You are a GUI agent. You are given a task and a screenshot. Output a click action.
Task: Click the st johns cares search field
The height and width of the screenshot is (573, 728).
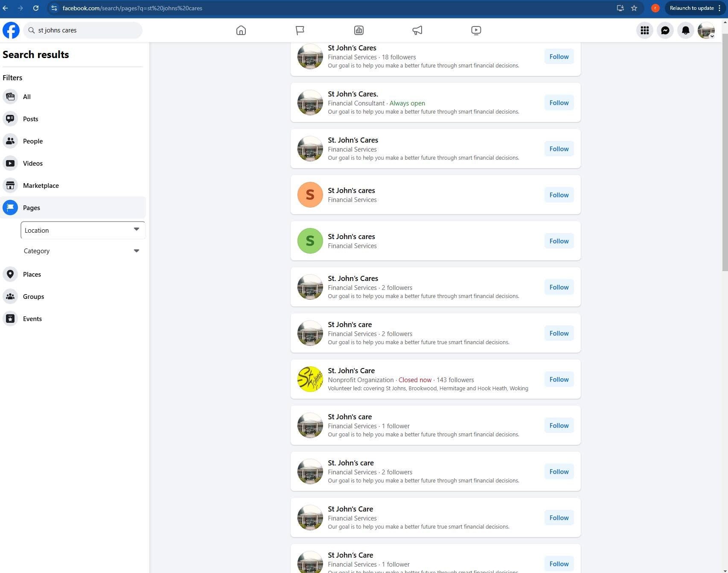tap(83, 30)
